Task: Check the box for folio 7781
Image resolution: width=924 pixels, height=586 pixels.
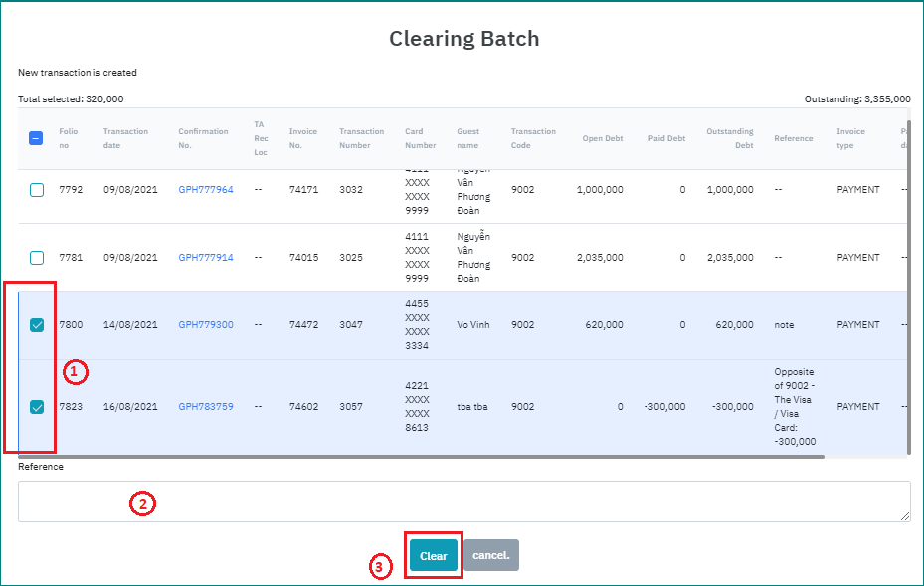Action: 36,258
